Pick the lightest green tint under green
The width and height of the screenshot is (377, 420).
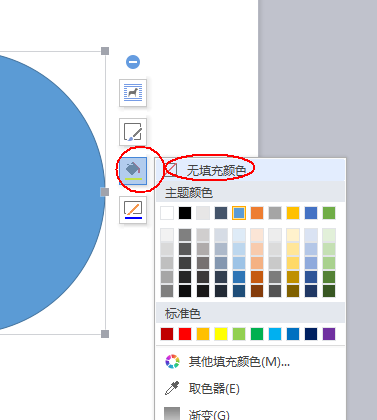tap(329, 235)
